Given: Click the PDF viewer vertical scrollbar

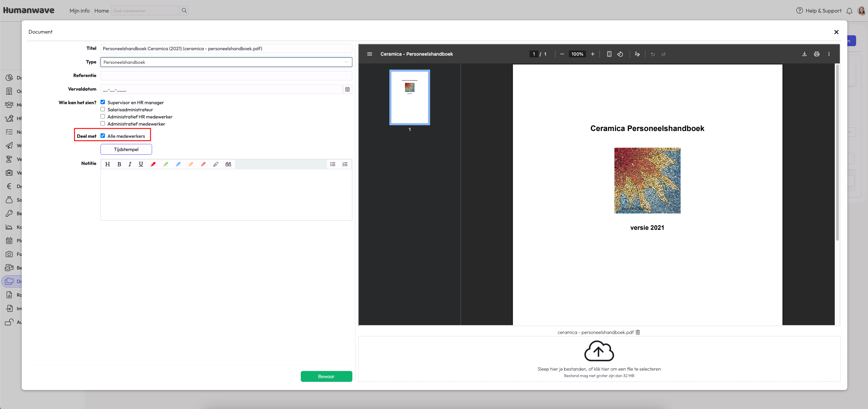Looking at the screenshot, I should tap(837, 153).
